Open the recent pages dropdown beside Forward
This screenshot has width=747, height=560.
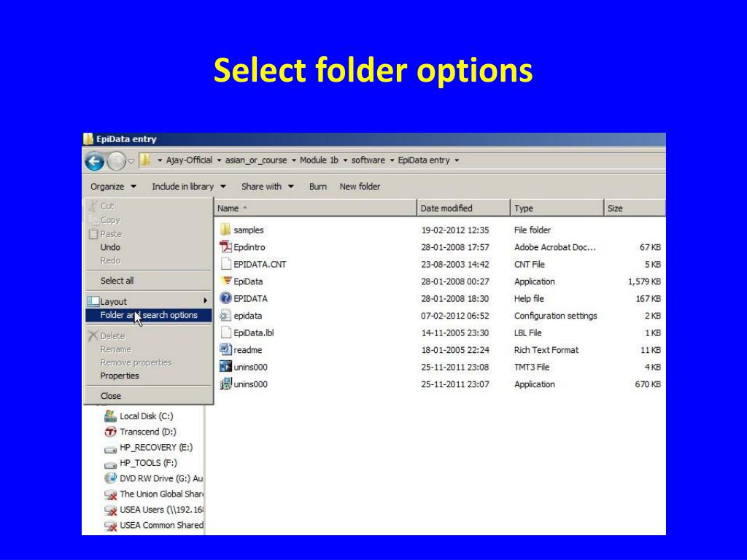pos(131,161)
